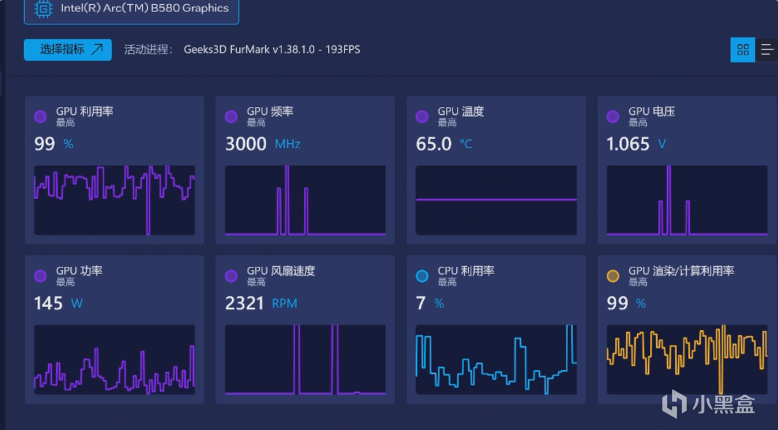Click purple color dot for GPU 电压
Viewport: 778px width, 430px height.
coord(613,117)
